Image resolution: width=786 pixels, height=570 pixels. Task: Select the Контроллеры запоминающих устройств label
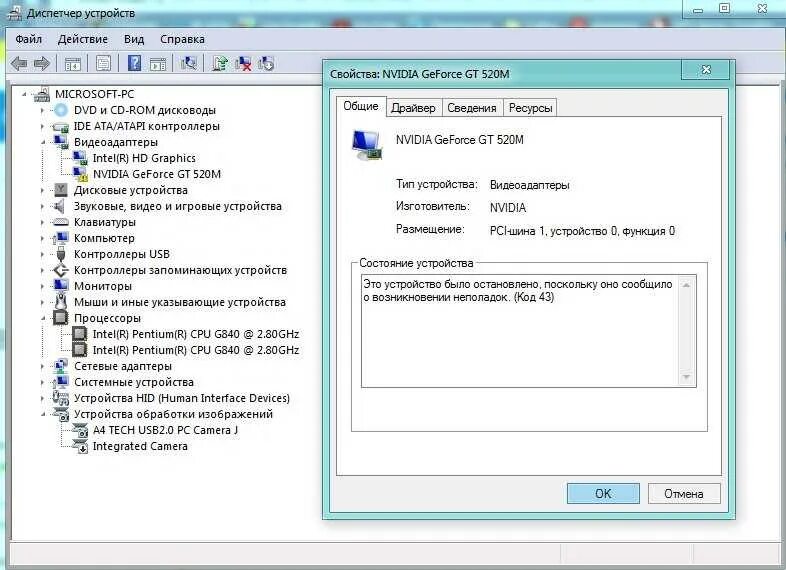[180, 270]
